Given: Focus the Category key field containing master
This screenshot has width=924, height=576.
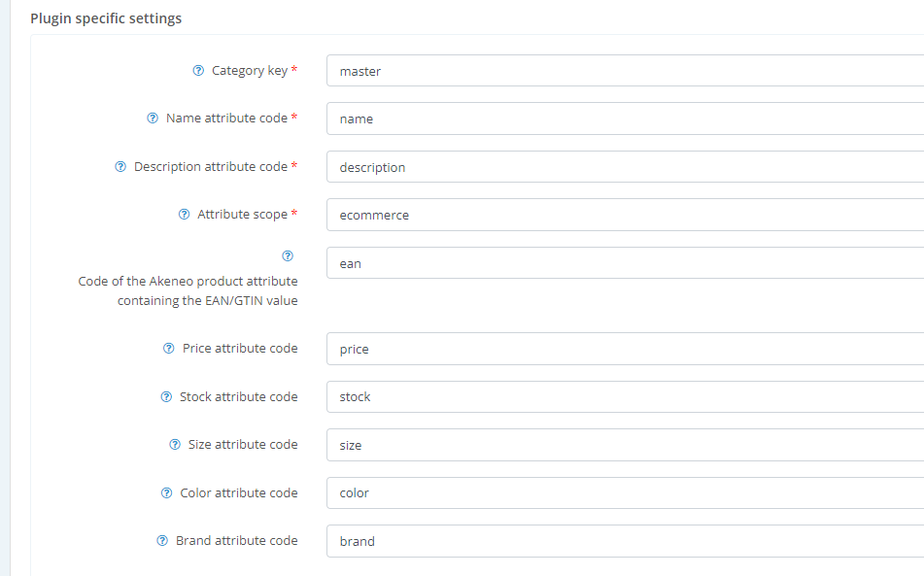Looking at the screenshot, I should point(626,71).
